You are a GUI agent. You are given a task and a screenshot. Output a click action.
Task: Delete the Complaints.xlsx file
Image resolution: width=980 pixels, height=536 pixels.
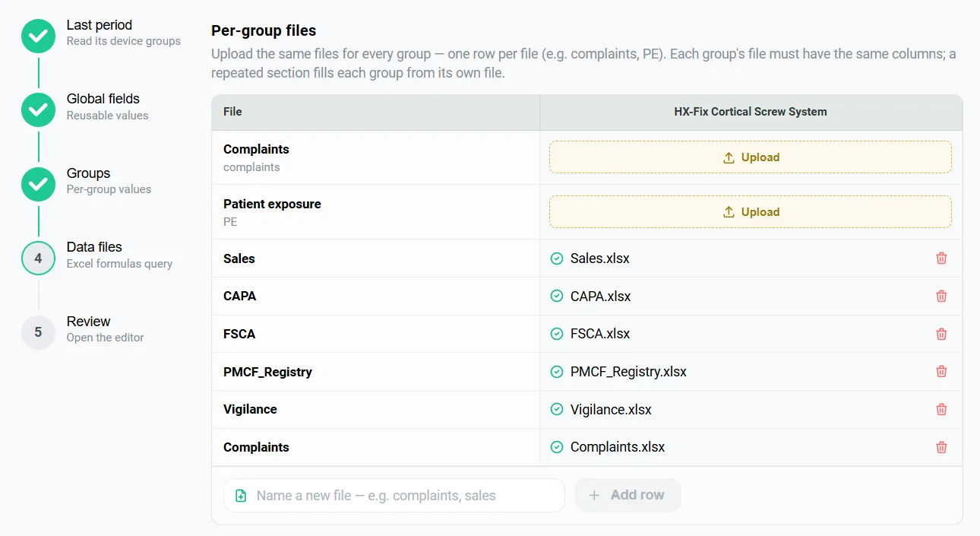click(941, 447)
